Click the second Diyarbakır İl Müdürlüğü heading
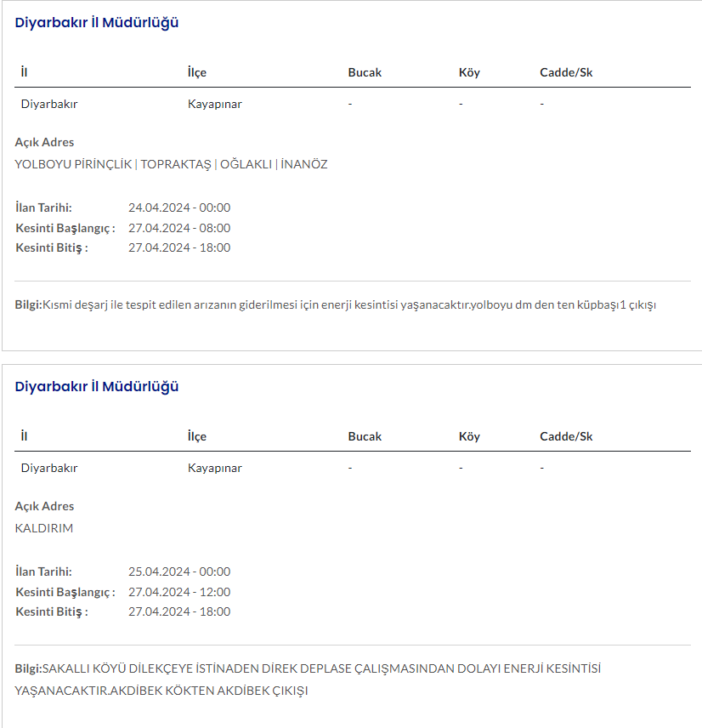This screenshot has width=702, height=728. coord(96,387)
